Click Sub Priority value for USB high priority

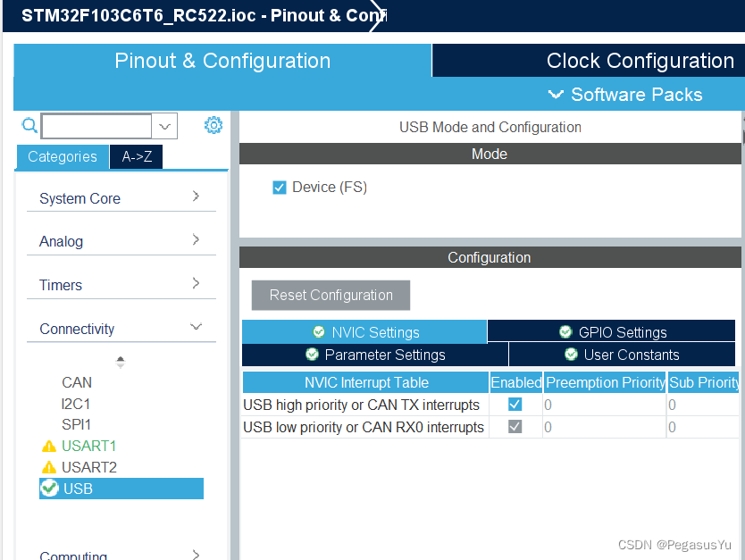click(704, 405)
